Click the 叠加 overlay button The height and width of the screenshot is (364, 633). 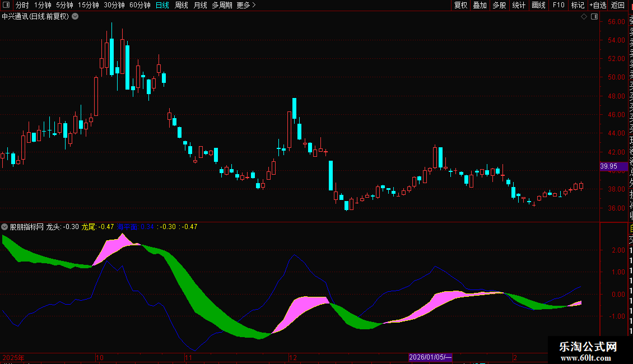480,5
